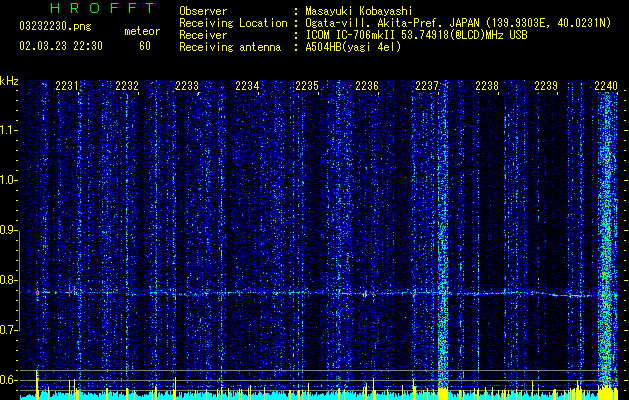Click the 2234 time marker

pyautogui.click(x=247, y=86)
